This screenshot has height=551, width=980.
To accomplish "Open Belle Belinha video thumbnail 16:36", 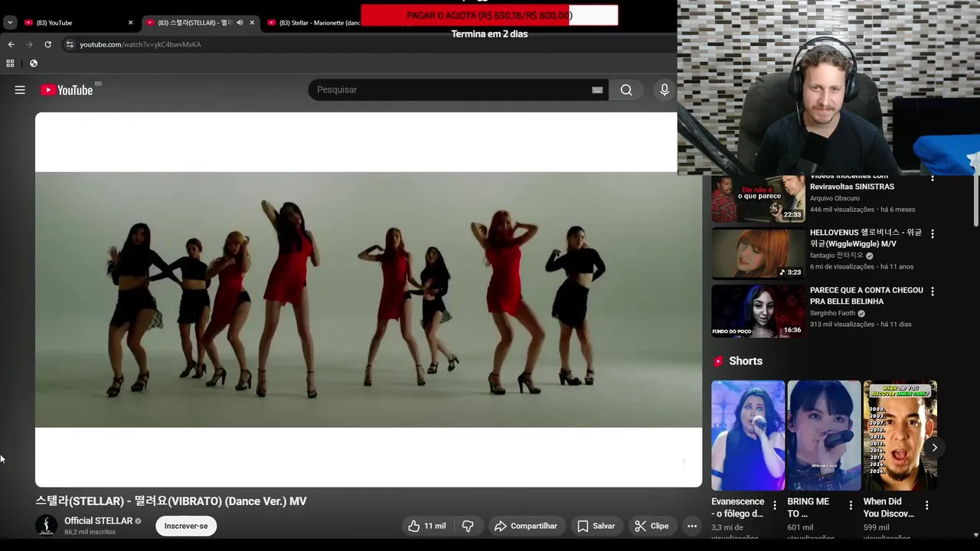I will [x=758, y=311].
